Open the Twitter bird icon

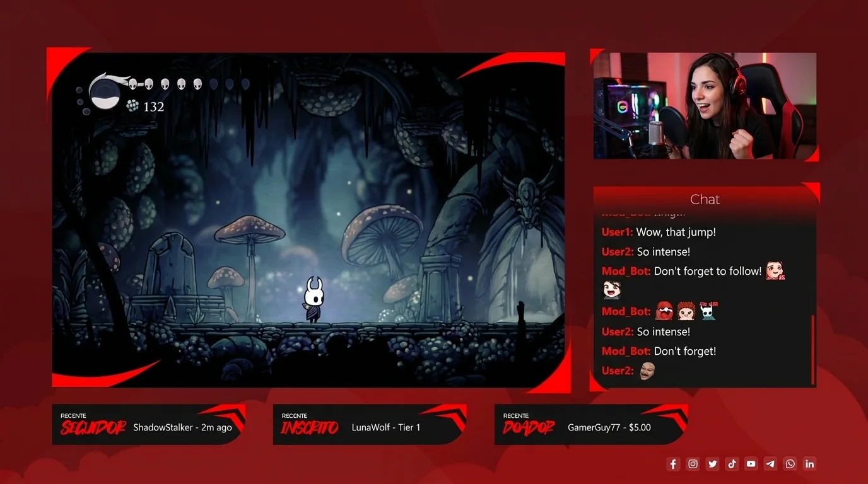(712, 464)
